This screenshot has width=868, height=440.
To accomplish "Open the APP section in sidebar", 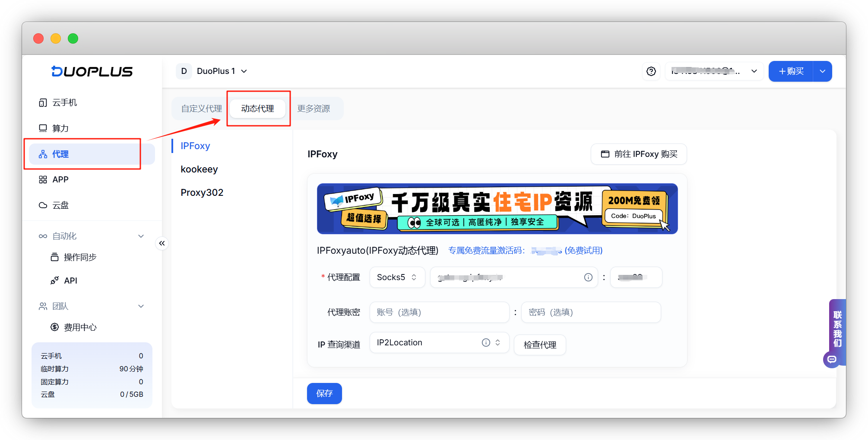I will click(x=92, y=179).
